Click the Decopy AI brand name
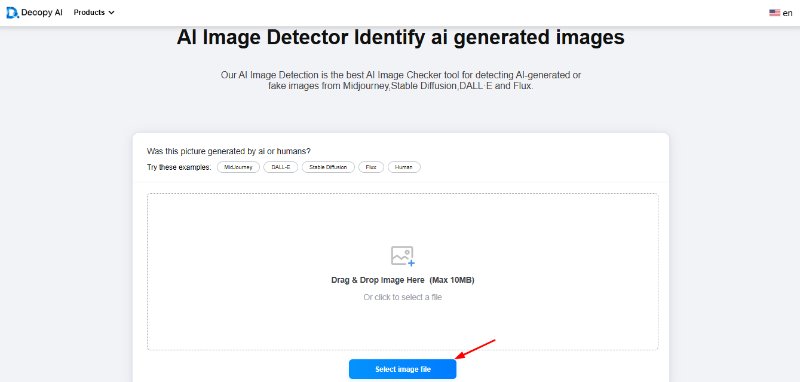Screen dimensions: 800x382 (x=42, y=12)
